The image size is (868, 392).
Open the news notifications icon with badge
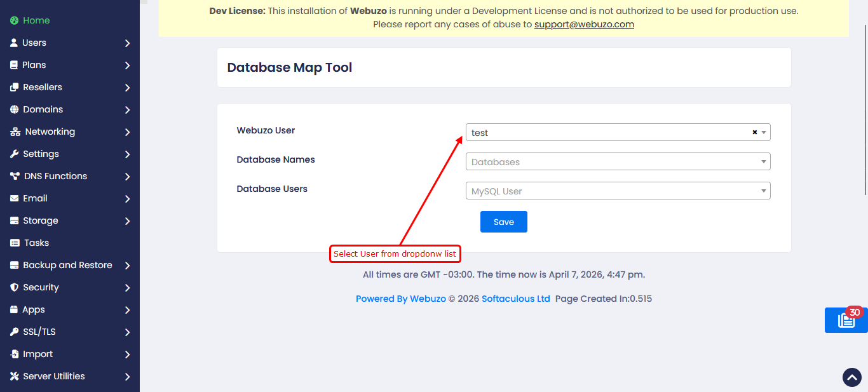(x=846, y=320)
